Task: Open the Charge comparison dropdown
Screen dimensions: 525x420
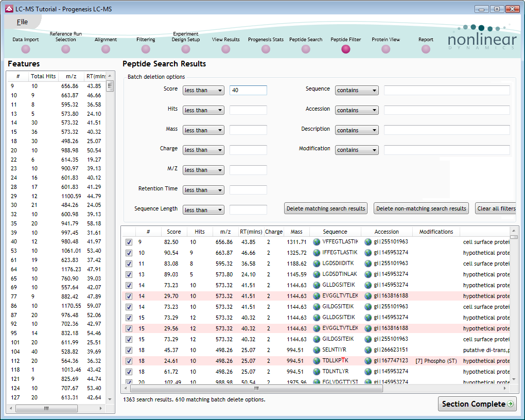Action: [203, 150]
